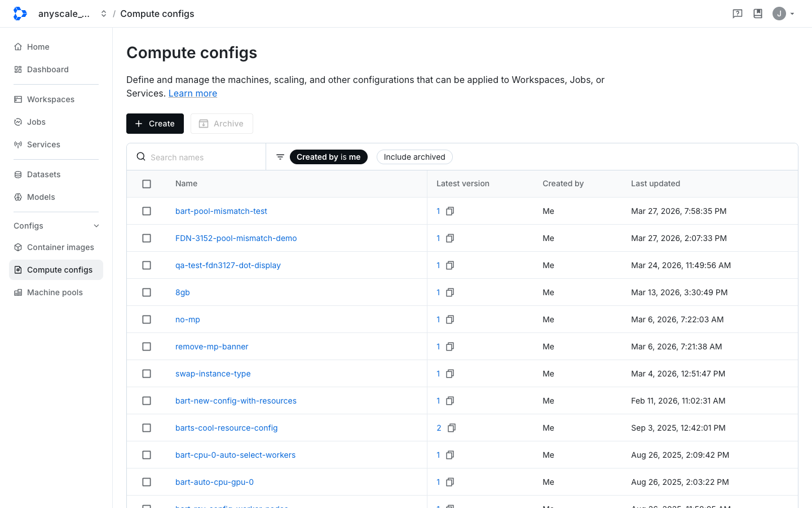Select the remove-mp-banner row checkbox
Image resolution: width=812 pixels, height=508 pixels.
click(147, 347)
